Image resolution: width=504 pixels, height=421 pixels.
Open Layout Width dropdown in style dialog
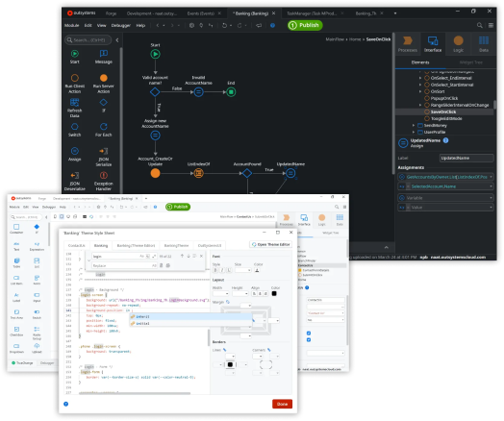tap(221, 293)
